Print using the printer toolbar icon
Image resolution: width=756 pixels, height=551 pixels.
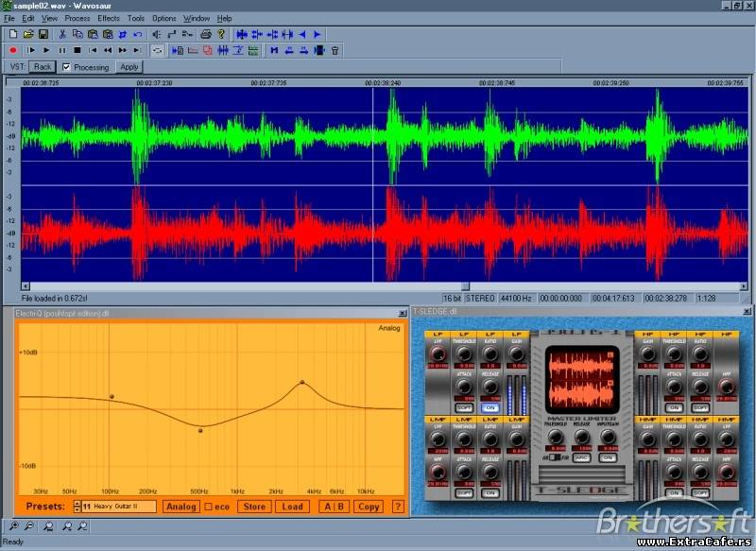206,34
